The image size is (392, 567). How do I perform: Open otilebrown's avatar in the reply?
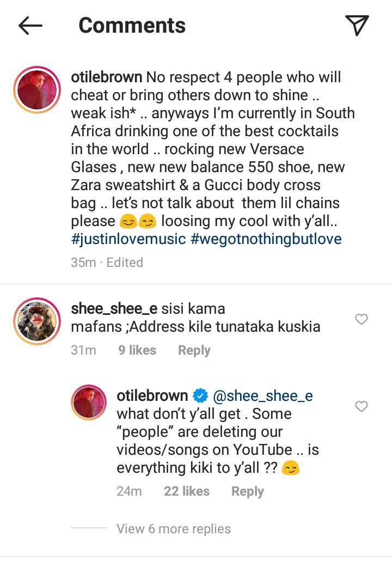[88, 403]
